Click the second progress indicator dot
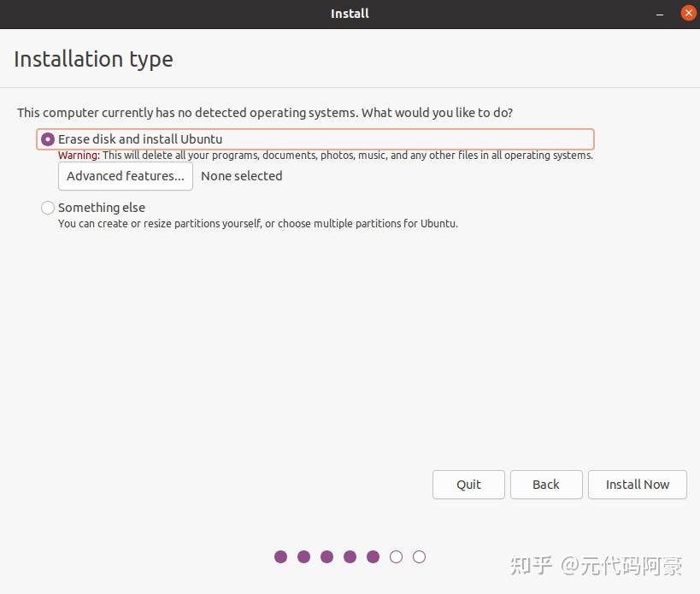 [303, 556]
